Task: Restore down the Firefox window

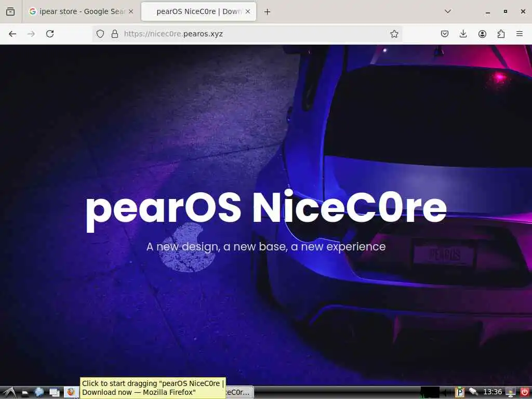Action: point(505,11)
